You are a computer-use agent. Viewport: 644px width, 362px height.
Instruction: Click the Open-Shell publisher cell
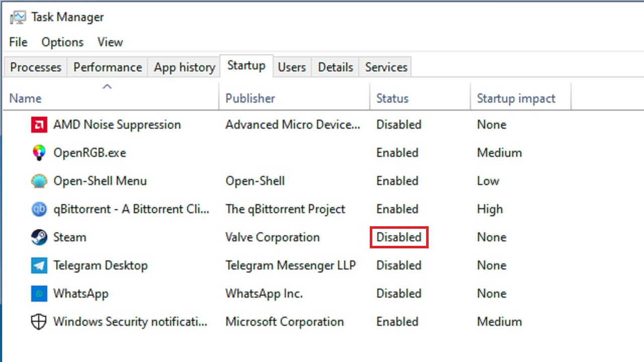click(x=255, y=181)
